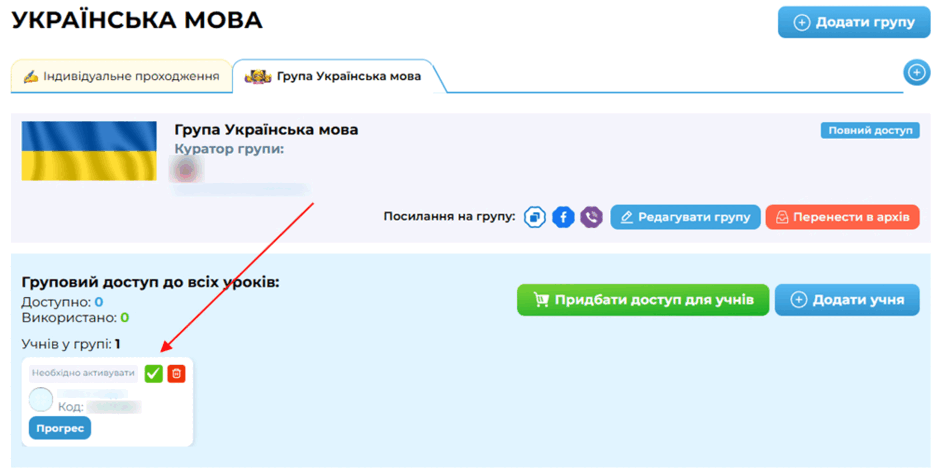The width and height of the screenshot is (940, 473).
Task: Move group to archive with Перенести в архів
Action: pos(842,217)
